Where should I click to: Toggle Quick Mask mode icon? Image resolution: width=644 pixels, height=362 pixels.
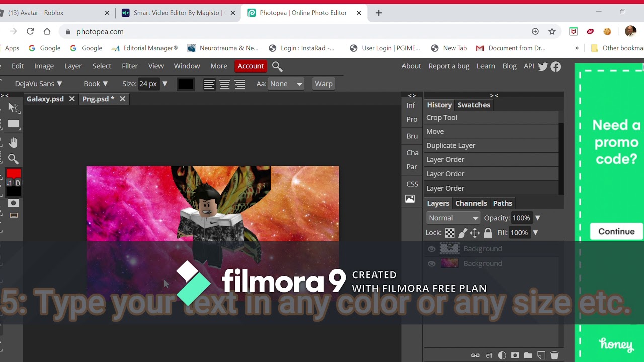point(13,203)
